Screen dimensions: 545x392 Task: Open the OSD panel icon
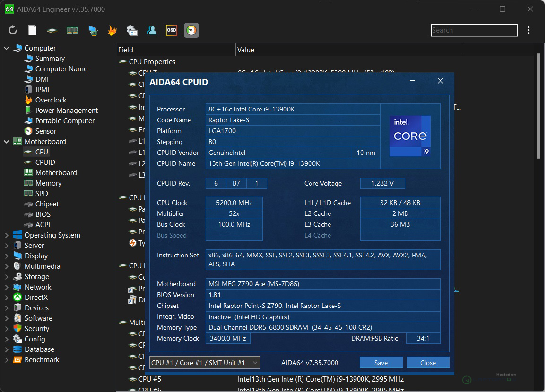click(x=171, y=30)
